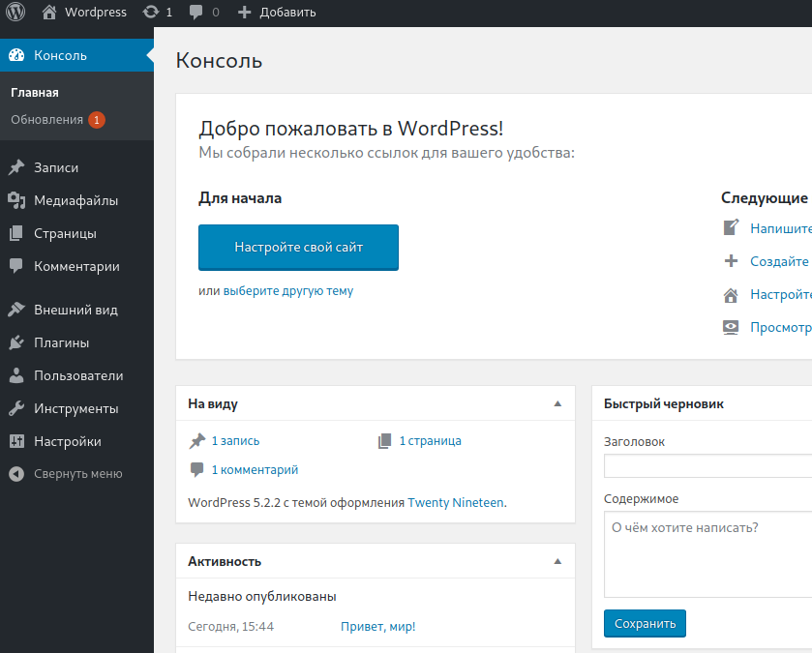Click the plus icon next to Добавить

click(244, 12)
